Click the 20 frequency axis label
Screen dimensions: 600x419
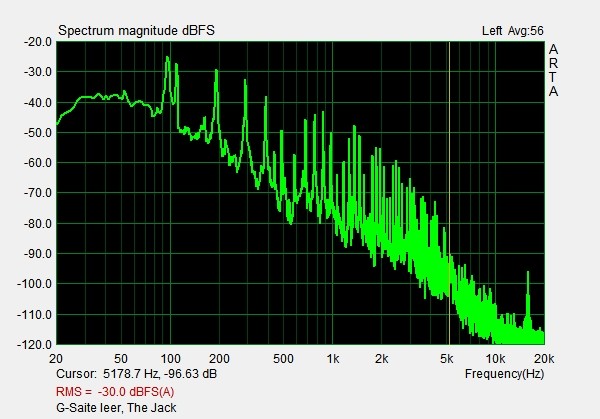tap(56, 359)
